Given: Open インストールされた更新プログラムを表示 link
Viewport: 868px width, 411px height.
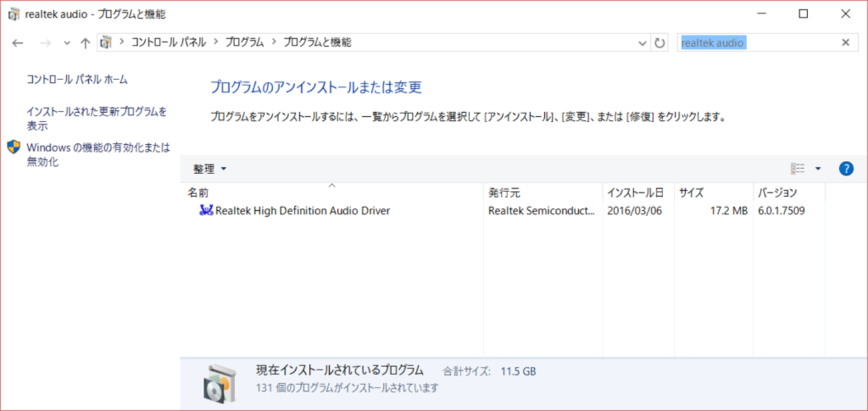Looking at the screenshot, I should [97, 119].
